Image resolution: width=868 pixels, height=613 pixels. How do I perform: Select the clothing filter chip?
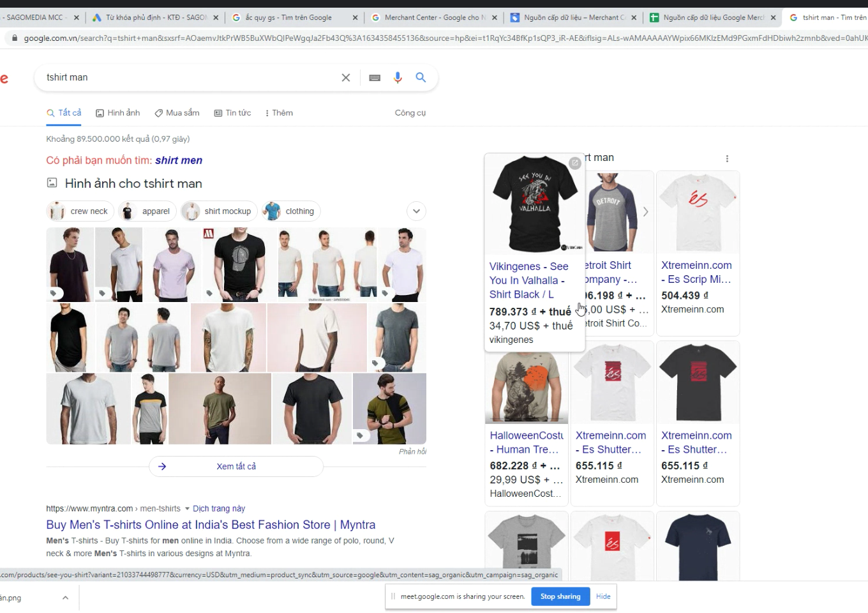click(x=292, y=211)
